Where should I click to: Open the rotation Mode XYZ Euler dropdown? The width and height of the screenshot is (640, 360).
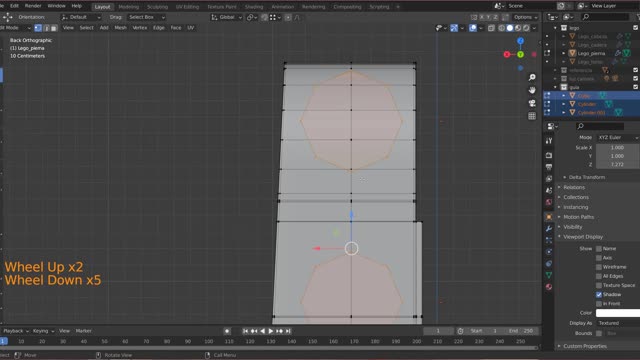click(x=618, y=138)
